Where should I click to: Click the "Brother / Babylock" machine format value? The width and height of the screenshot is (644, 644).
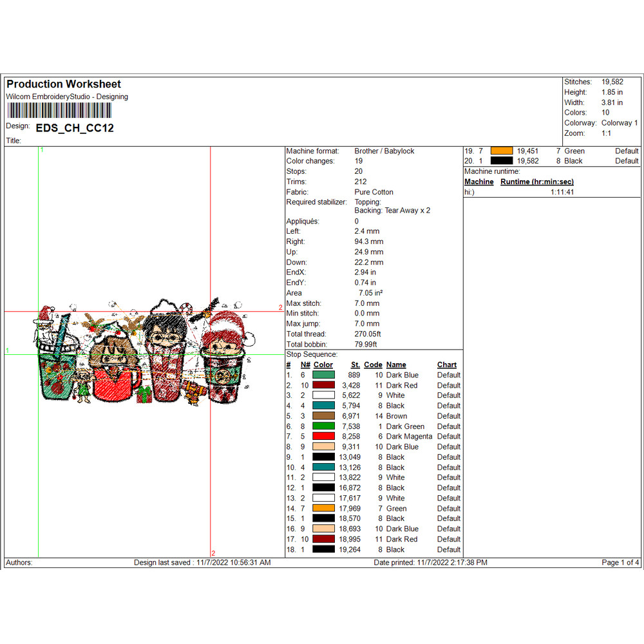[384, 151]
